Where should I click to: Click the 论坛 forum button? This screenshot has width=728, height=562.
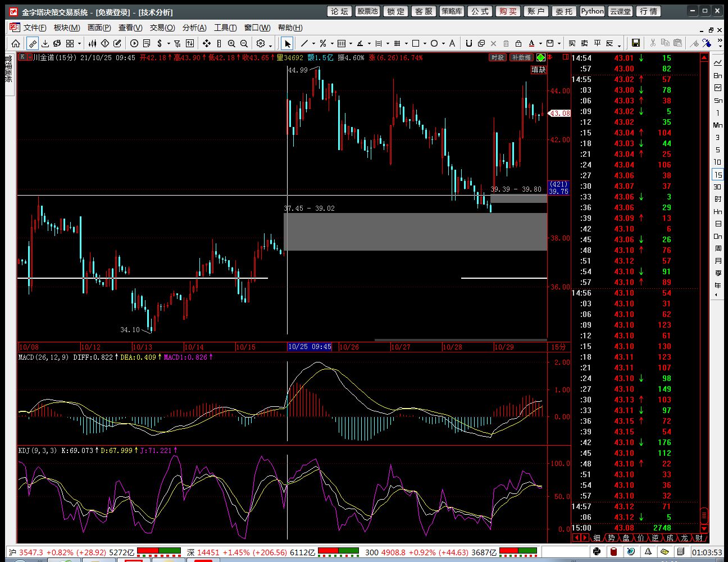coord(340,11)
